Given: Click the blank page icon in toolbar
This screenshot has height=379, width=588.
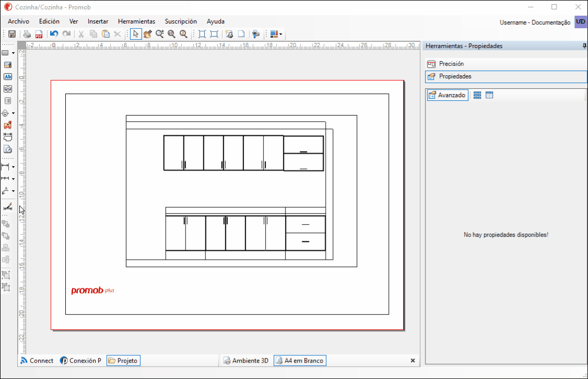Looking at the screenshot, I should (241, 34).
